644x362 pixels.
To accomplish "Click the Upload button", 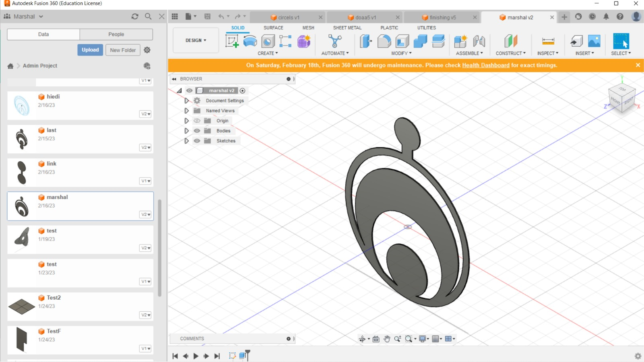I will point(90,50).
